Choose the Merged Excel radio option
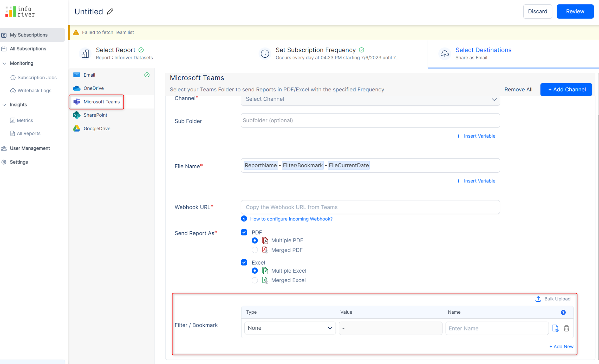 coord(255,280)
